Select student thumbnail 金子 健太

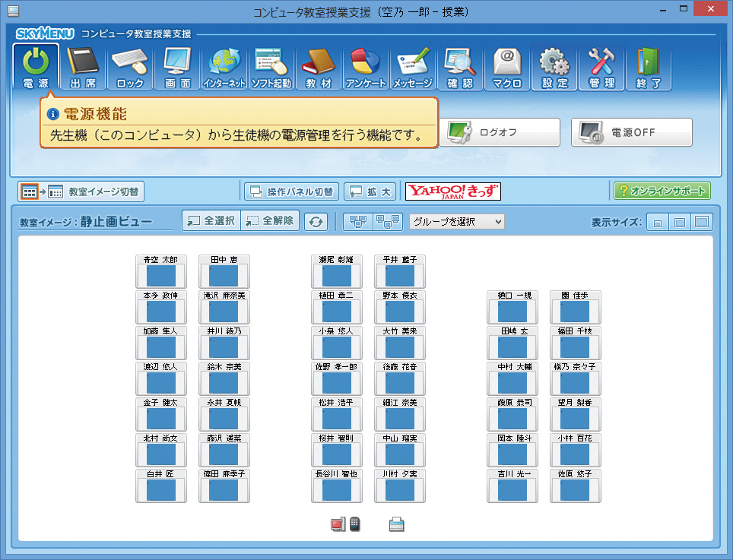[x=160, y=414]
